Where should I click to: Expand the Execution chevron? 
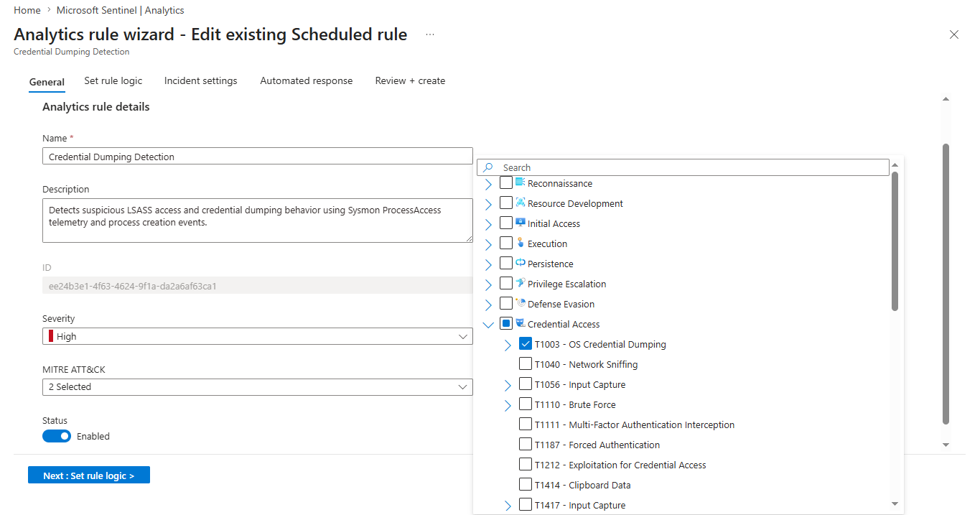489,244
